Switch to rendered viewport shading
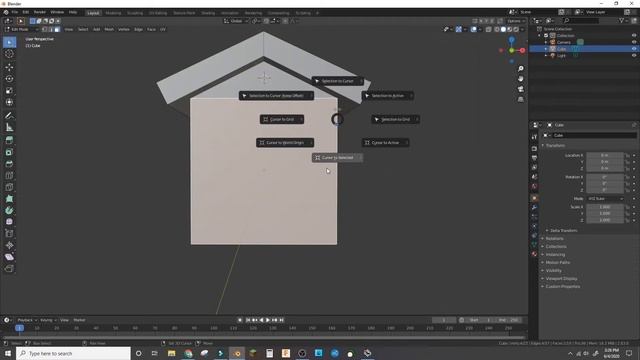Image resolution: width=640 pixels, height=360 pixels. click(x=516, y=29)
